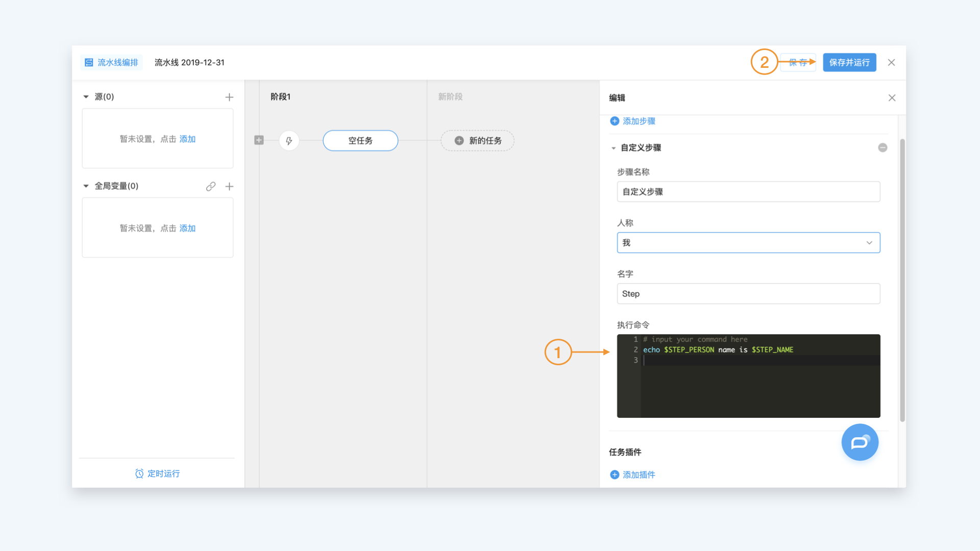Open the 人称 dropdown
Image resolution: width=980 pixels, height=551 pixels.
click(748, 243)
